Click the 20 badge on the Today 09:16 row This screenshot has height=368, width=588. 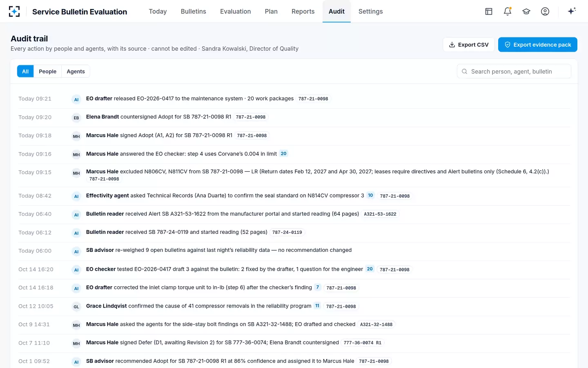click(284, 154)
